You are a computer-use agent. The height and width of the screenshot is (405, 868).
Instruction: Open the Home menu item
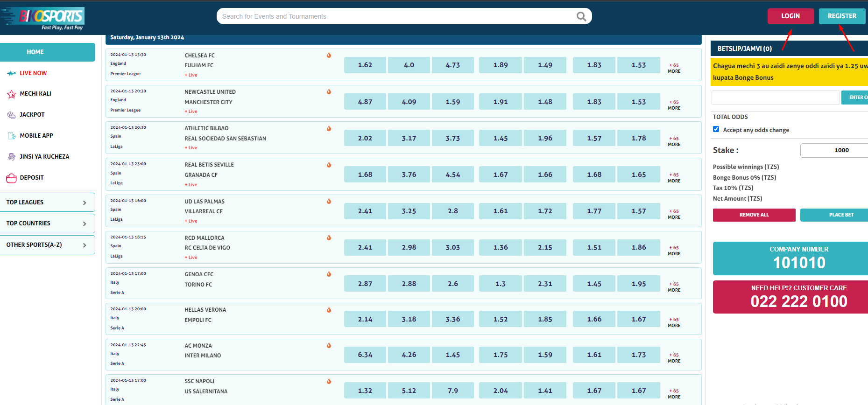[x=47, y=52]
